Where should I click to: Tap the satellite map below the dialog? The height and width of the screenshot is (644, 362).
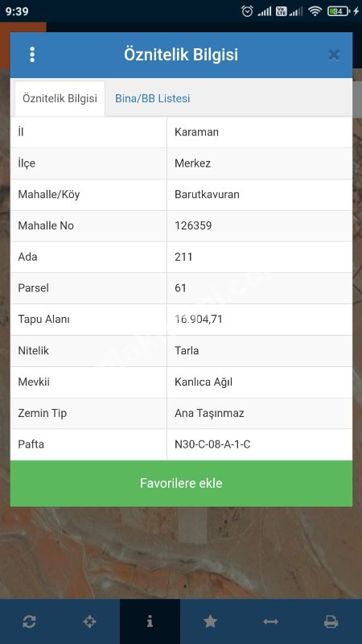(181, 552)
